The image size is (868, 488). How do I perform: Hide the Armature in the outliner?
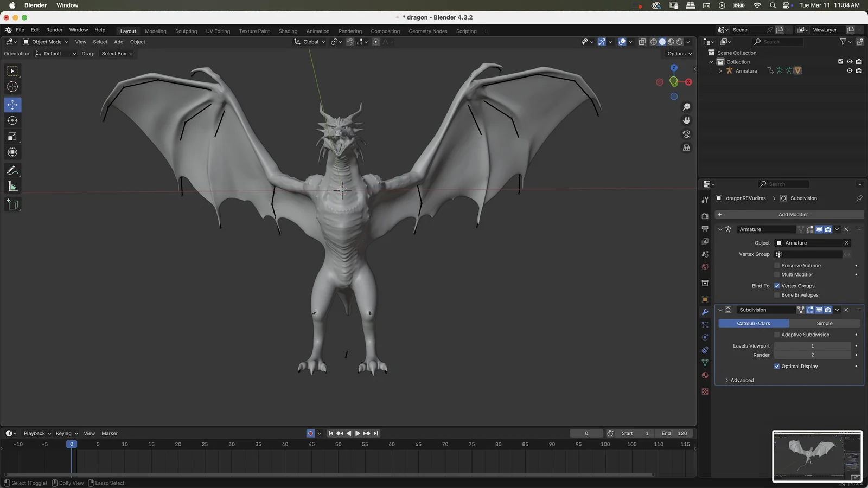pos(850,70)
